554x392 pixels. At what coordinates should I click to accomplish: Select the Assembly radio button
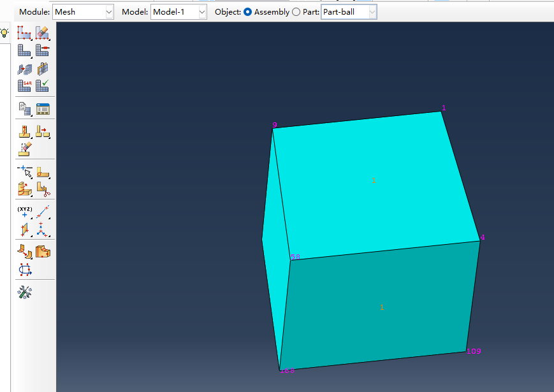pyautogui.click(x=247, y=12)
